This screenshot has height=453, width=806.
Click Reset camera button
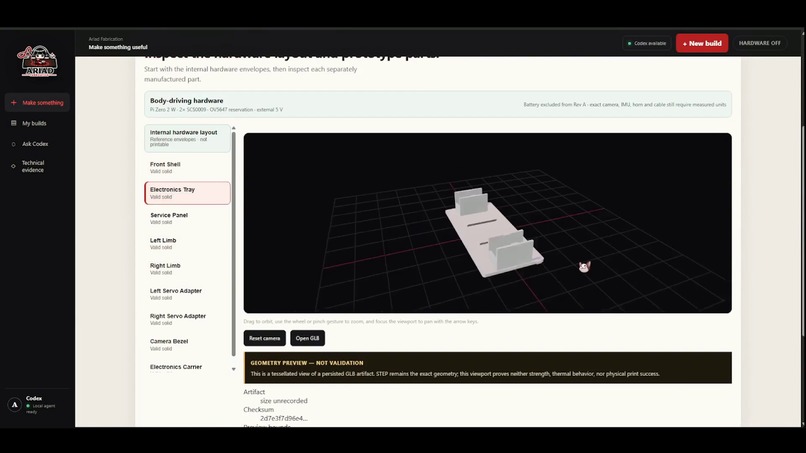pos(265,338)
